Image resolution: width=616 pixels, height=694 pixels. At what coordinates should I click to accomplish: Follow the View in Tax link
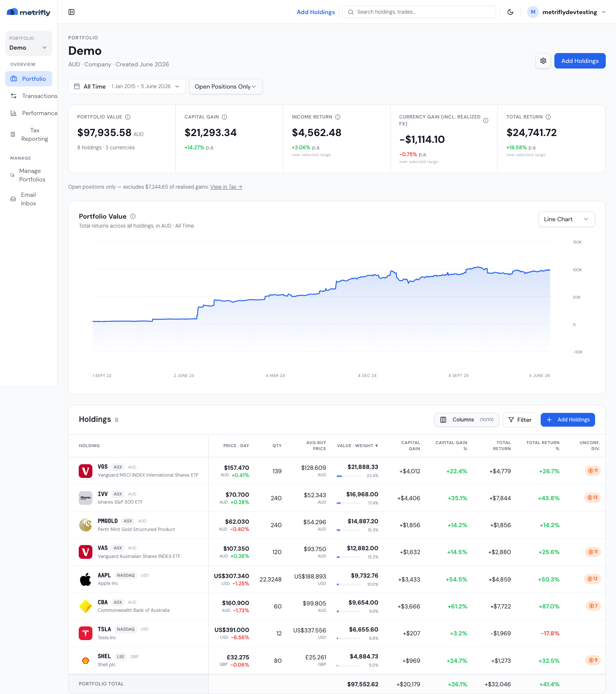(226, 187)
